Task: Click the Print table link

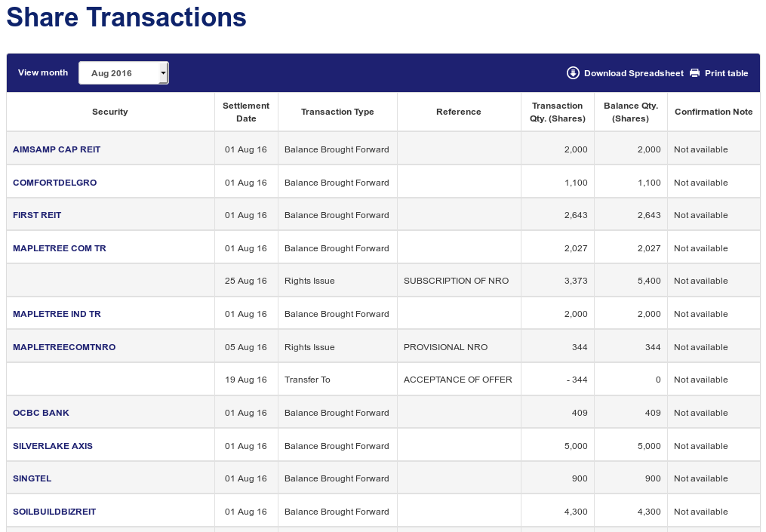Action: click(726, 73)
